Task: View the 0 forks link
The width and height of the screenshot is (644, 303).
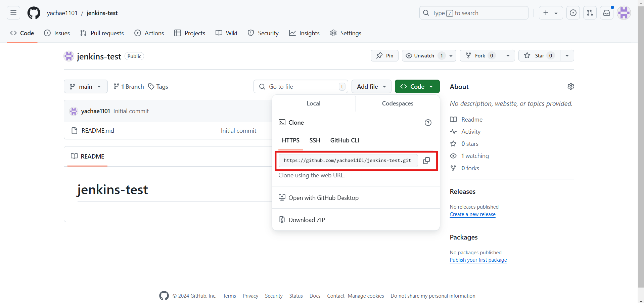Action: (x=464, y=168)
